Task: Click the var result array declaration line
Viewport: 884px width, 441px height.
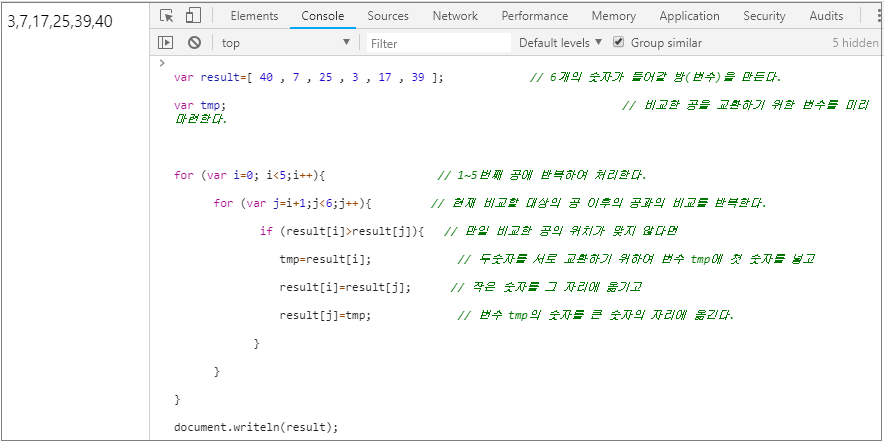Action: [309, 77]
